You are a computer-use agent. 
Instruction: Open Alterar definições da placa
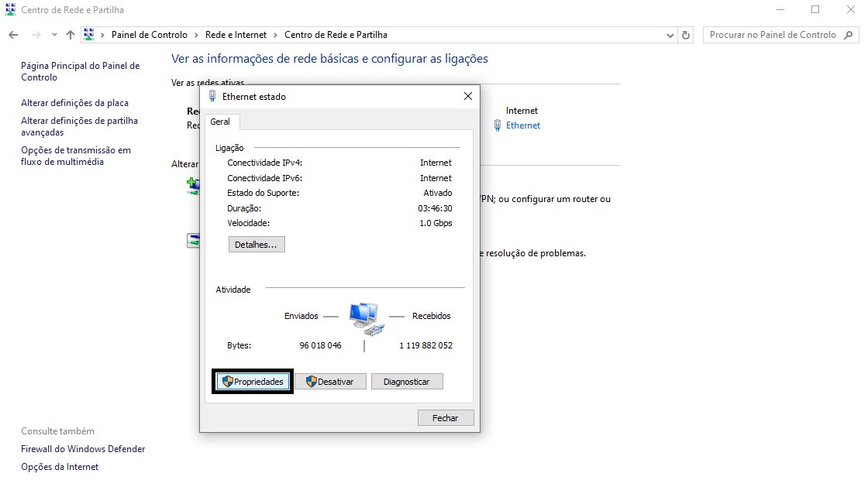74,103
